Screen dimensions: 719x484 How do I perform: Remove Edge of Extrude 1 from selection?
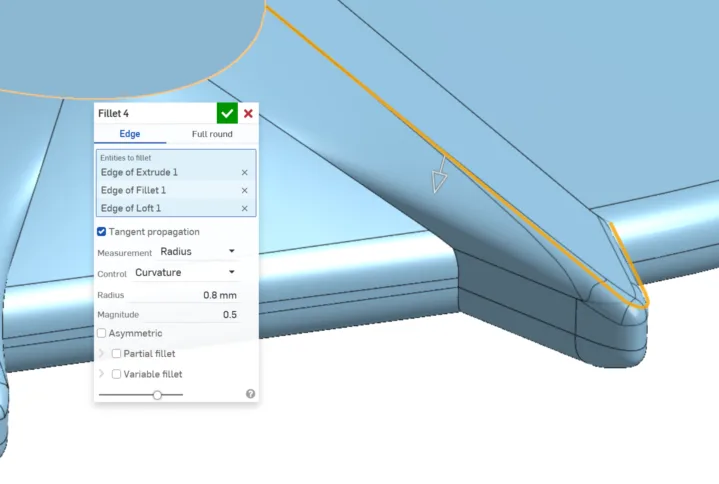click(244, 172)
